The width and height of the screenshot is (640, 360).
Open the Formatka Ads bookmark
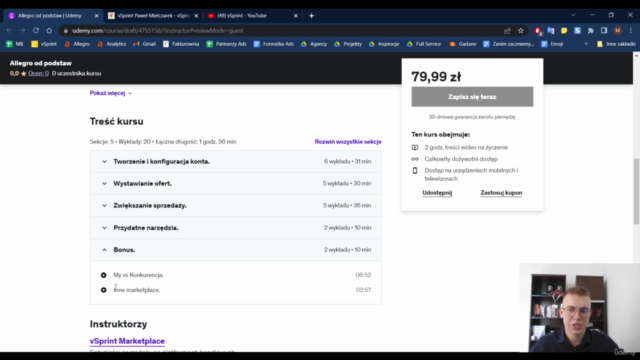point(273,44)
